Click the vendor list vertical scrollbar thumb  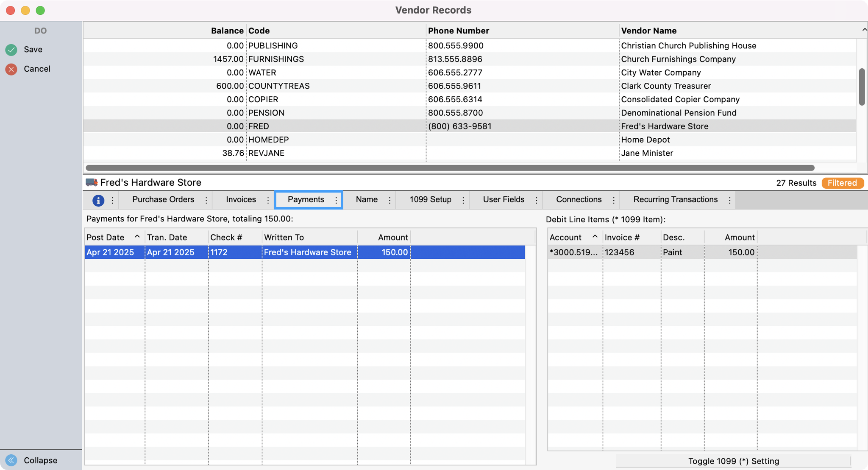(x=862, y=87)
